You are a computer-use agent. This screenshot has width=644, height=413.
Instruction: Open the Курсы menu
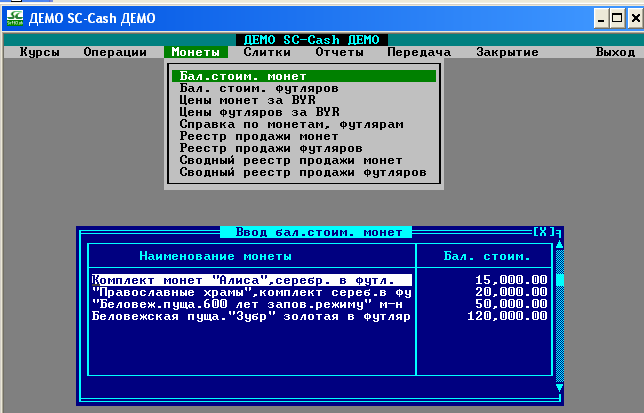(x=40, y=52)
